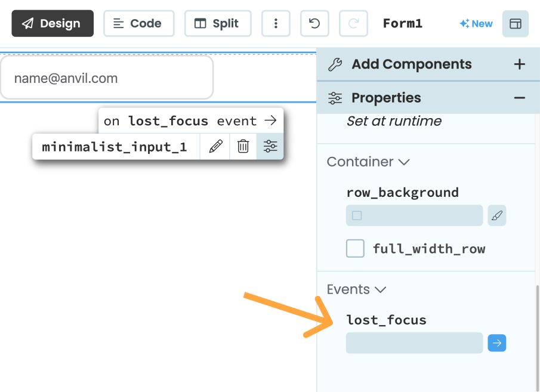Collapse the Events section

point(356,289)
